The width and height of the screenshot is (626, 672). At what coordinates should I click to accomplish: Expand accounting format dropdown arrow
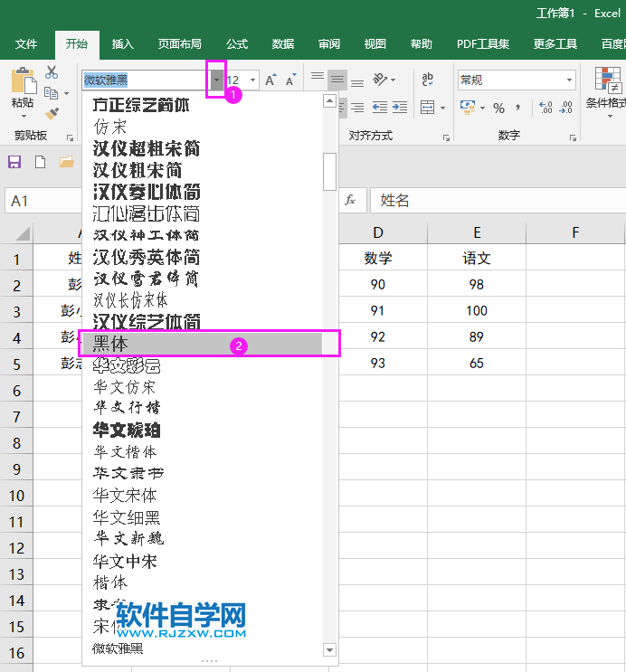point(482,108)
